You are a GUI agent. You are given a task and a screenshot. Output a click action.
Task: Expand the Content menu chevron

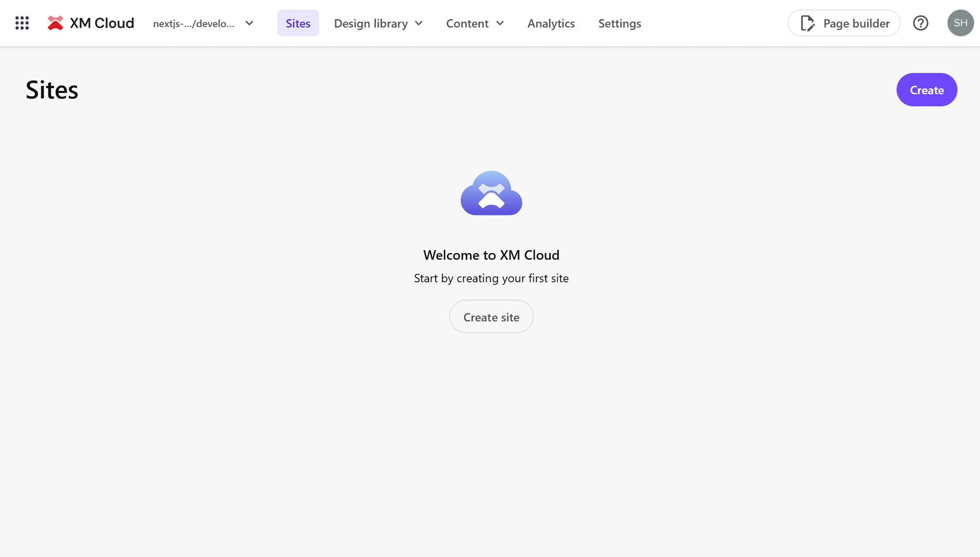pos(500,23)
